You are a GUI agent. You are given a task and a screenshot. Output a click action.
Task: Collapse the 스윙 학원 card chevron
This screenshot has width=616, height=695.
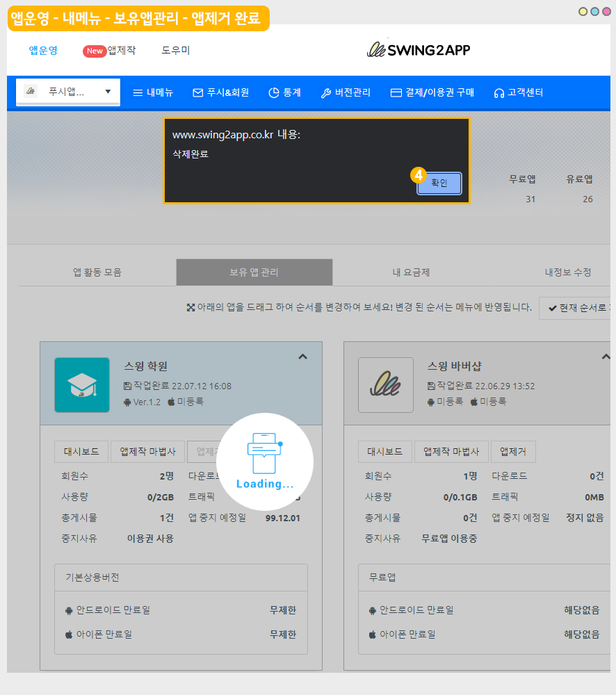pyautogui.click(x=302, y=357)
